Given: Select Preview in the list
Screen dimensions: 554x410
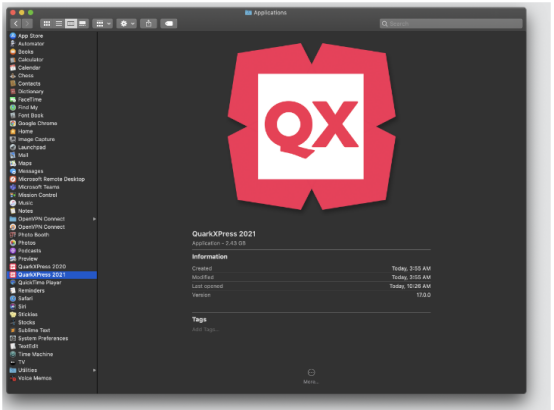Looking at the screenshot, I should click(x=52, y=259).
